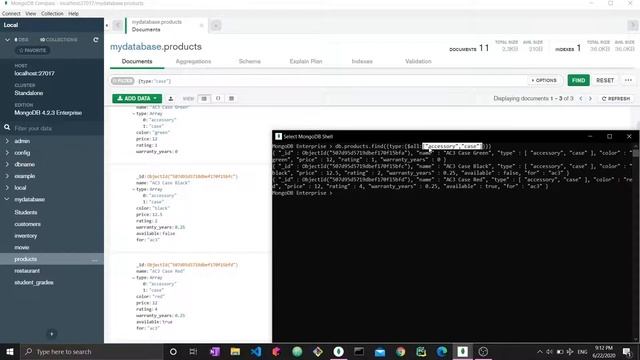Image resolution: width=640 pixels, height=360 pixels.
Task: Expand the dbname database
Action: tap(7, 164)
